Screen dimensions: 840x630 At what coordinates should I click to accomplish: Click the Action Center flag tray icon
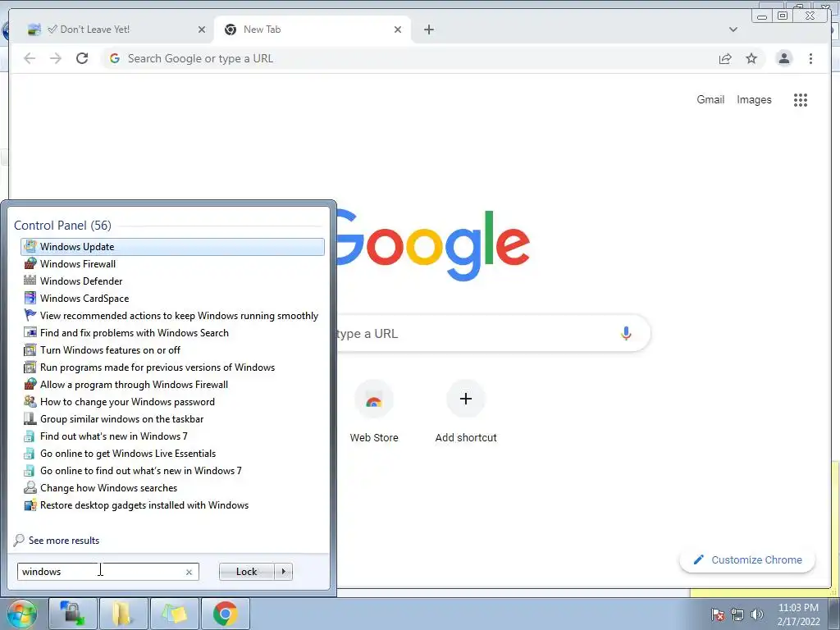(717, 614)
